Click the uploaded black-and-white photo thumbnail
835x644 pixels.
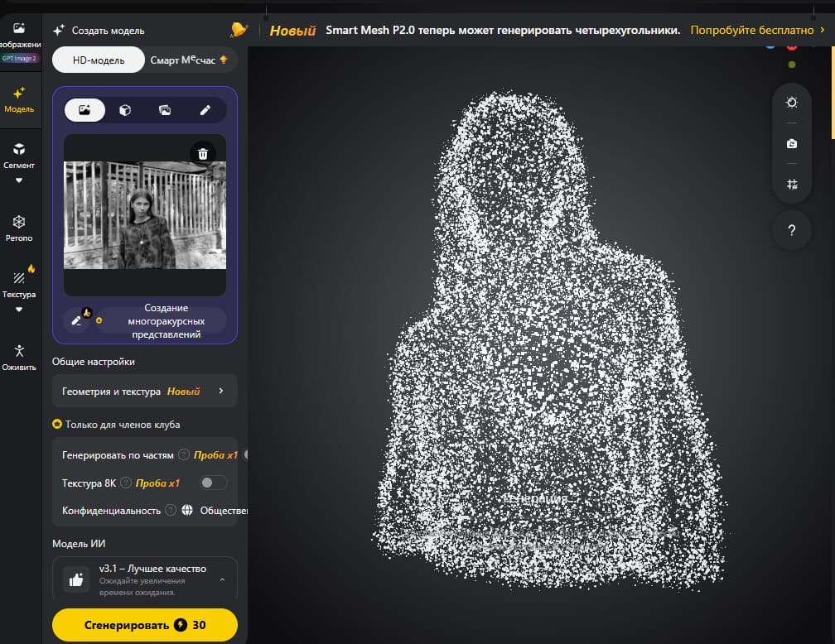pos(145,215)
